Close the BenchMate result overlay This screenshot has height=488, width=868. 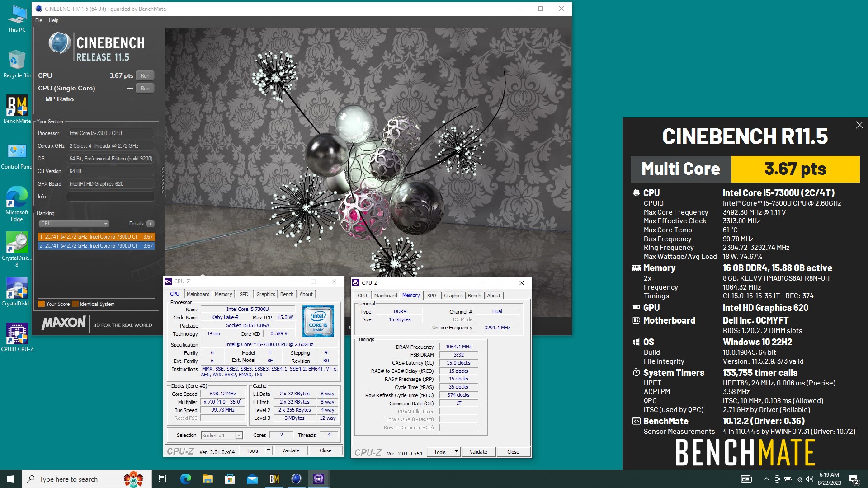(x=859, y=125)
